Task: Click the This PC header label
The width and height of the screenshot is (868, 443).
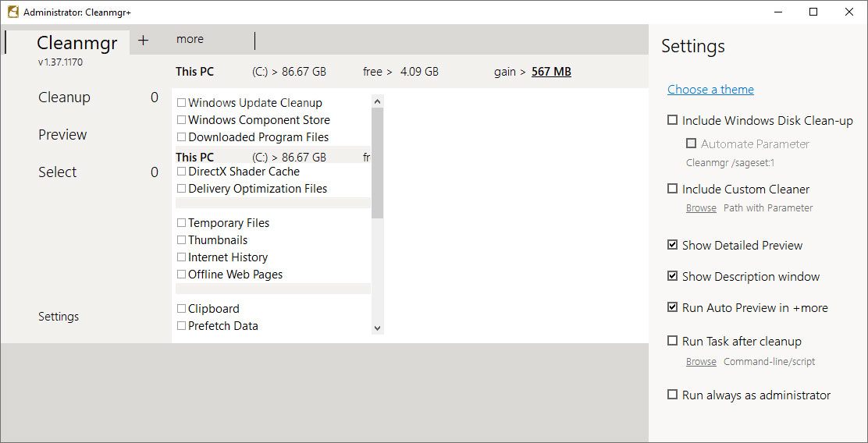Action: pos(195,71)
